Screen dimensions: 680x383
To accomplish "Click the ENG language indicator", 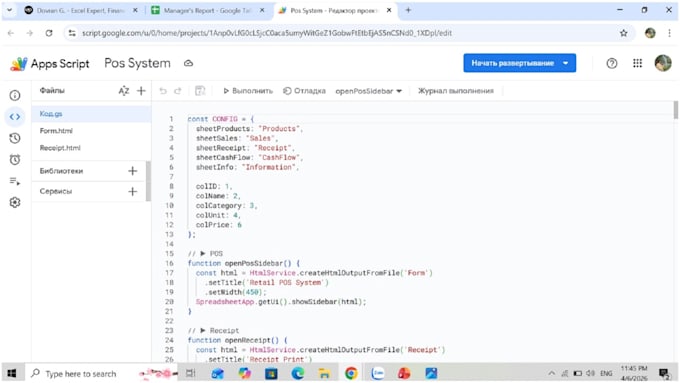I will pos(606,373).
